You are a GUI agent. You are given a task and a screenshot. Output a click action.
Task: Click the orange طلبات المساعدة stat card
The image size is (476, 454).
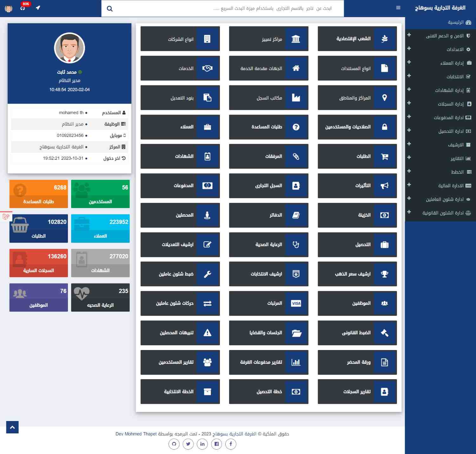(39, 194)
